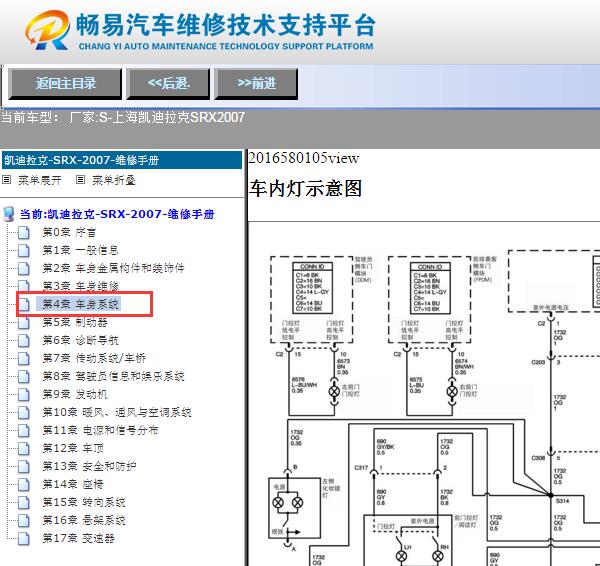Click page icon beside 第10章 暖风
The image size is (600, 566).
[24, 412]
